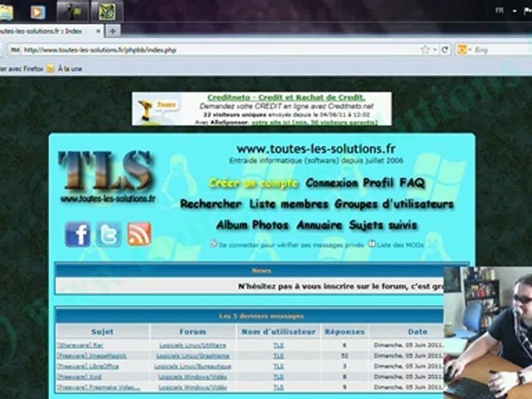
Task: Open the Connexion page
Action: [332, 183]
